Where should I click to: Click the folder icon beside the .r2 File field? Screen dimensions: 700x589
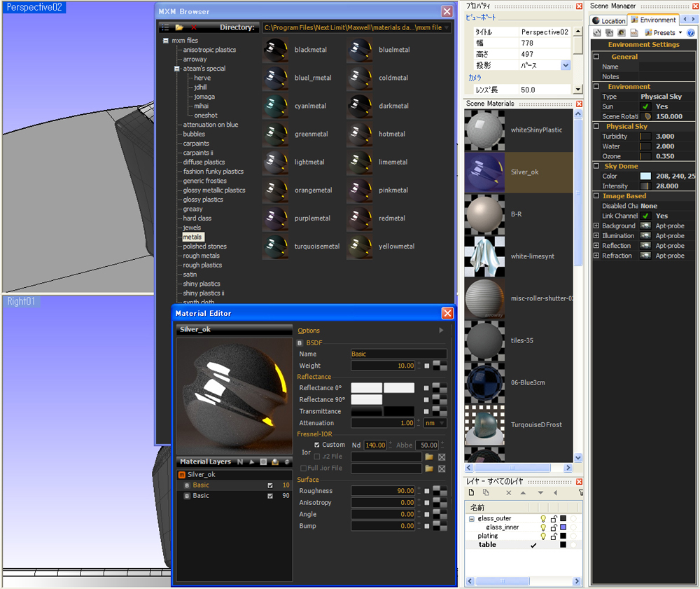click(429, 457)
